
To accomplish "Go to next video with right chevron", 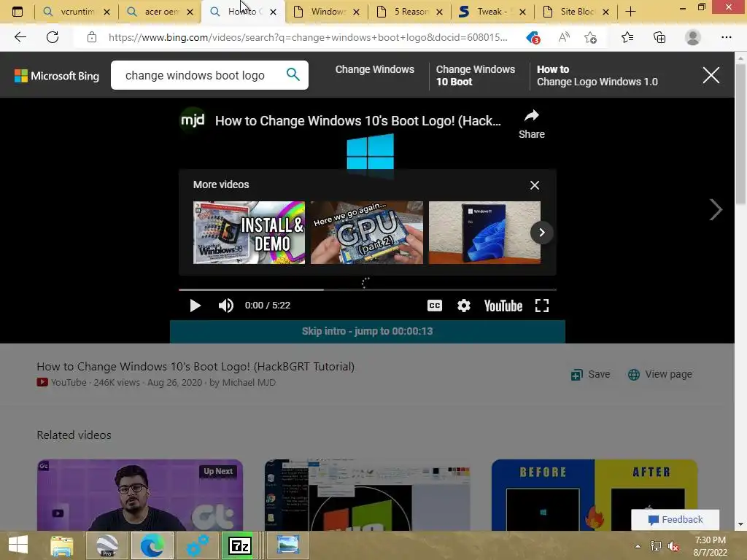I will 716,209.
